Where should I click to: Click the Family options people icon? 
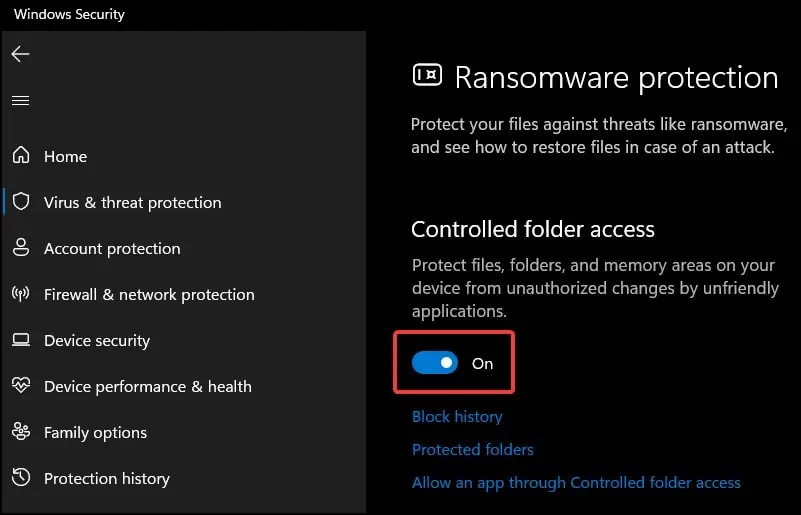(x=21, y=432)
